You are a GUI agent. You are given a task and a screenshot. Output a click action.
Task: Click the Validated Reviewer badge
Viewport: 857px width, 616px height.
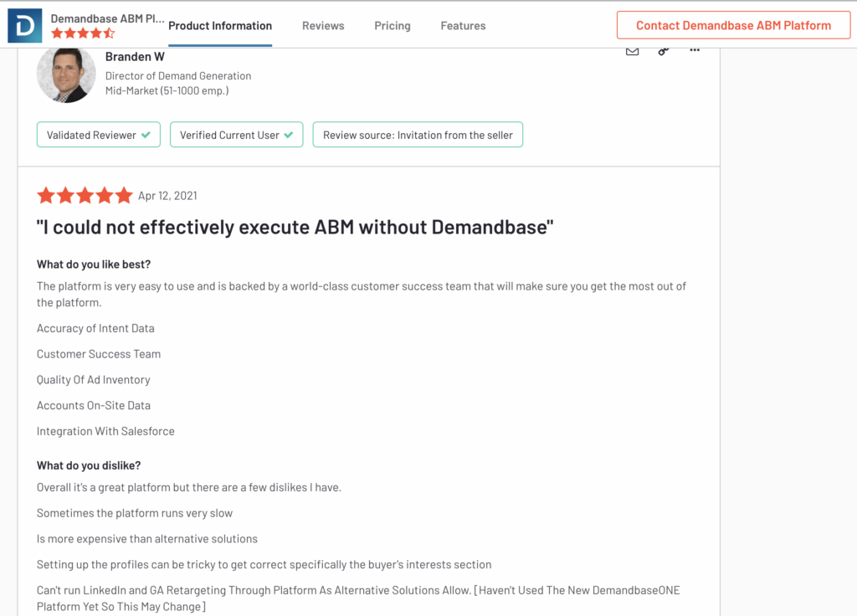99,135
